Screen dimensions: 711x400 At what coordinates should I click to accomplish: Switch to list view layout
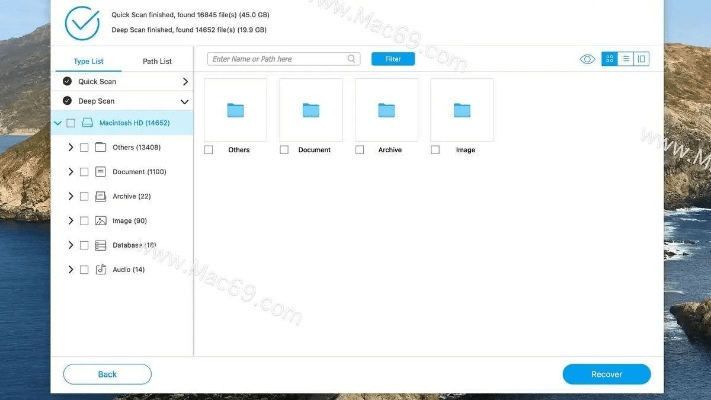coord(625,59)
